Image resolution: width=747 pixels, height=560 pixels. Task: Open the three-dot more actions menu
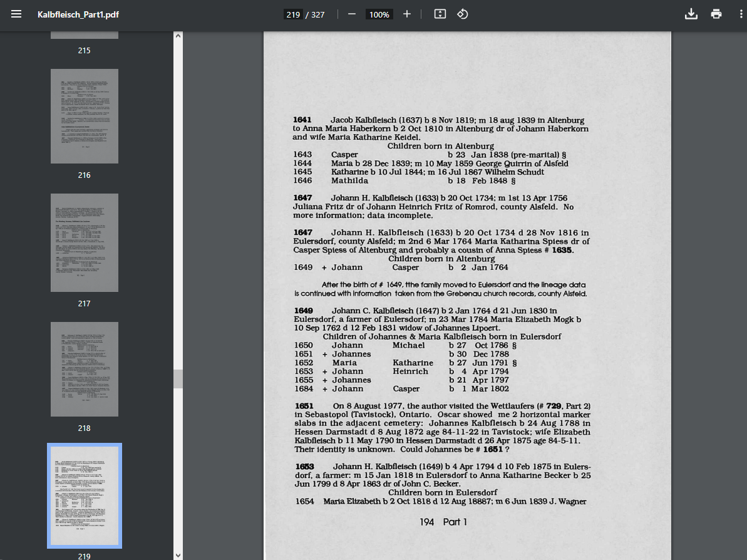pos(741,14)
